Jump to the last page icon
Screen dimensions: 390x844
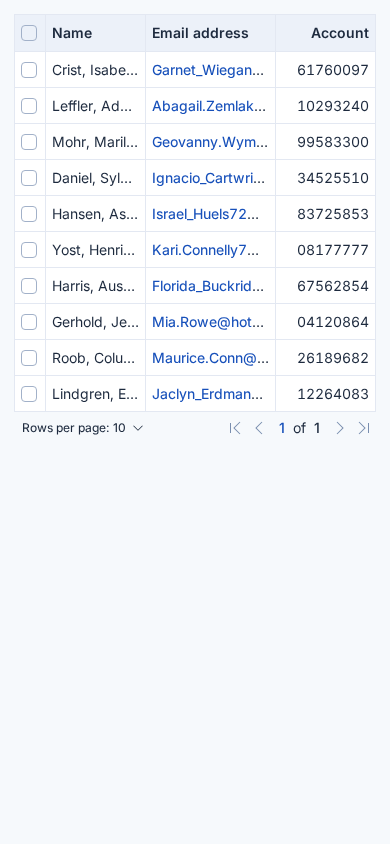(364, 428)
